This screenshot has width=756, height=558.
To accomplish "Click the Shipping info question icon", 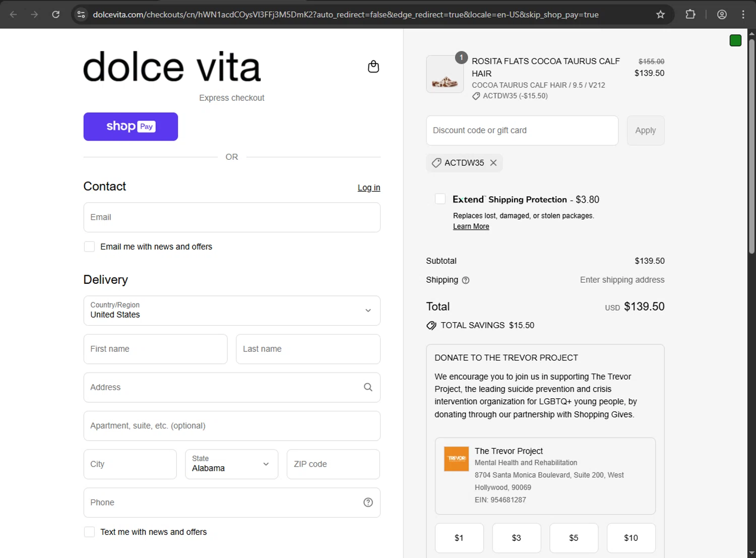I will point(466,280).
